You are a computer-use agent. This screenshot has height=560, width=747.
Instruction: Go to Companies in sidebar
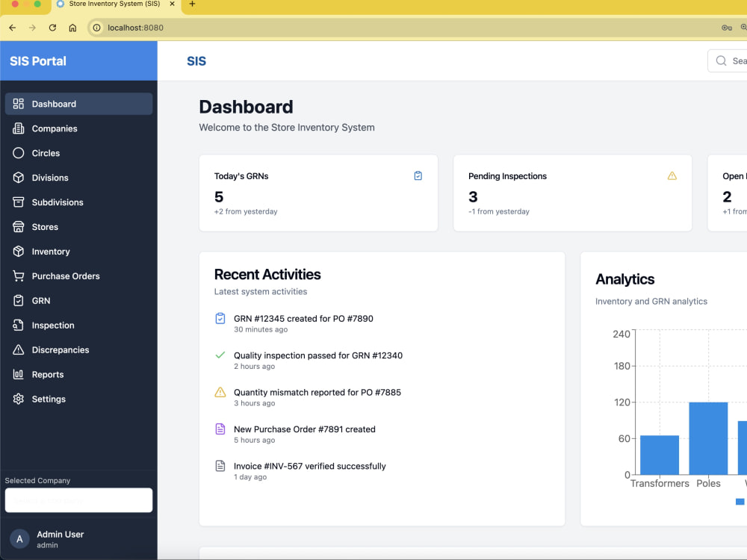click(78, 128)
